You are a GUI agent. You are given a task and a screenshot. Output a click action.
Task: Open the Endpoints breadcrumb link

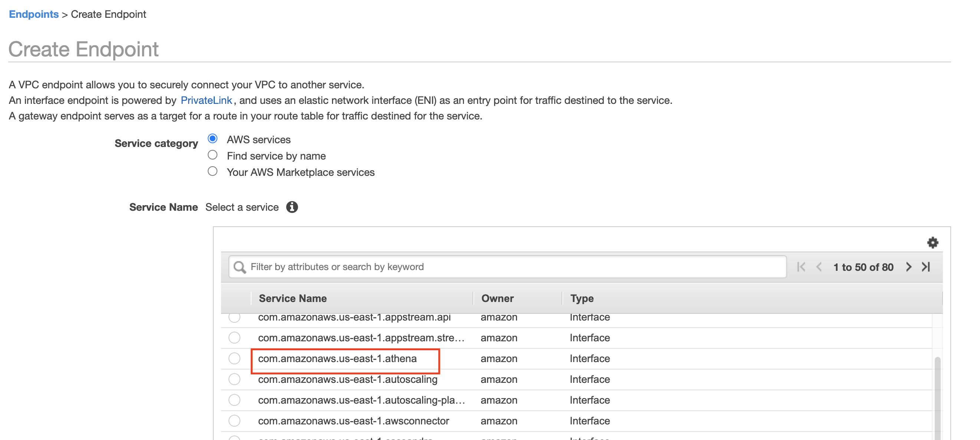33,14
